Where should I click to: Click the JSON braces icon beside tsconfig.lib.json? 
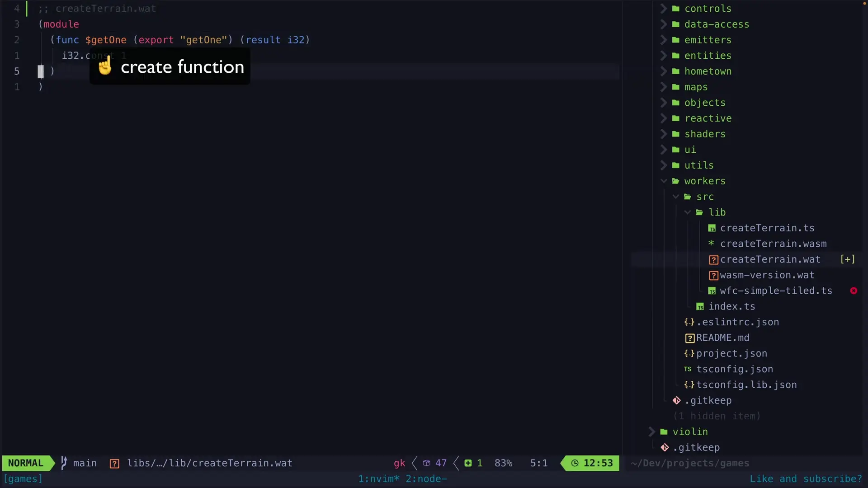(689, 385)
